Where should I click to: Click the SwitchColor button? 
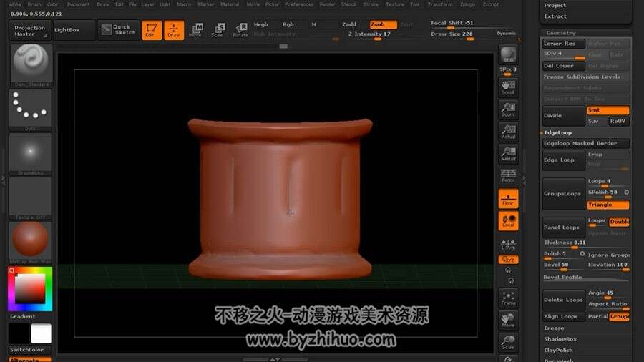tap(30, 350)
